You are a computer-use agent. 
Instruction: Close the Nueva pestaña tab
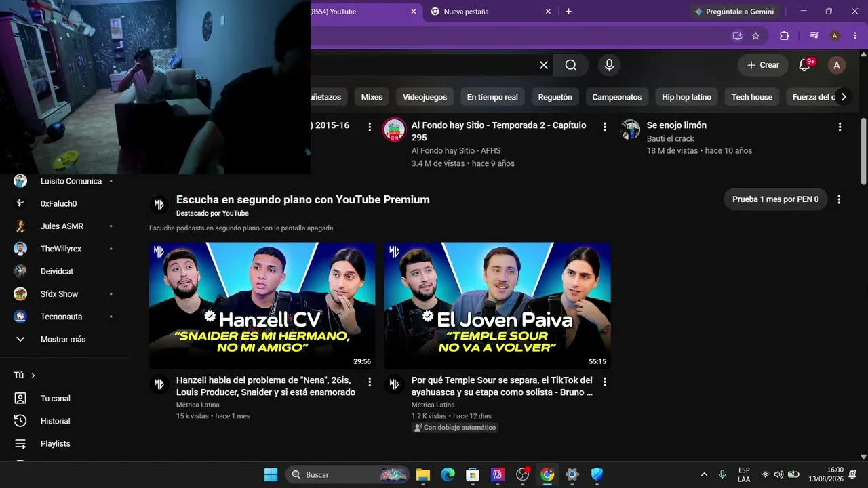click(x=548, y=12)
